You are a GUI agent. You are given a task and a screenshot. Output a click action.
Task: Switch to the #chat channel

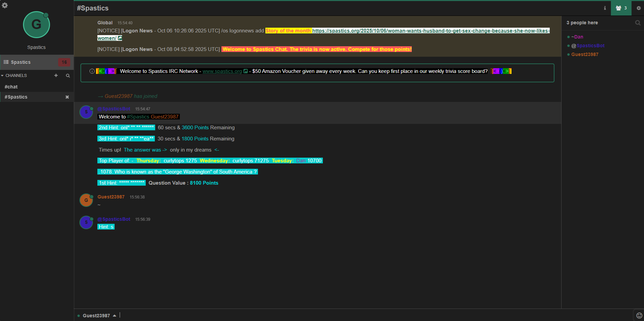coord(11,87)
